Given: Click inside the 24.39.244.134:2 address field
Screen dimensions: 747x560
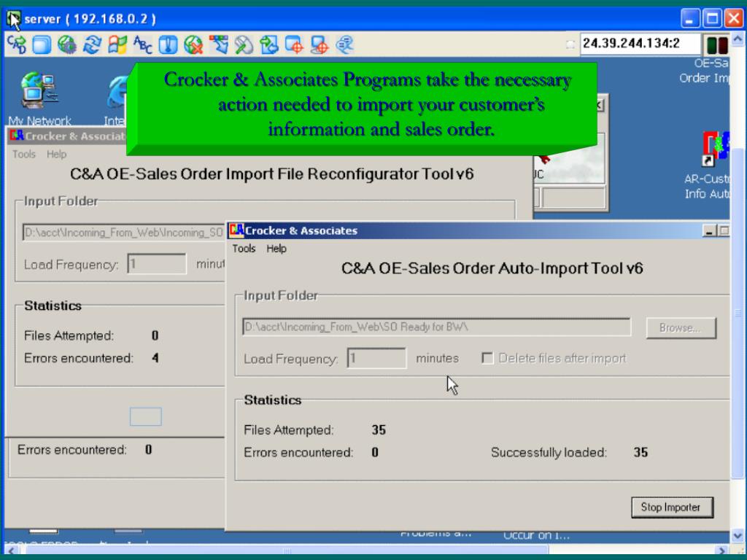Looking at the screenshot, I should click(638, 43).
